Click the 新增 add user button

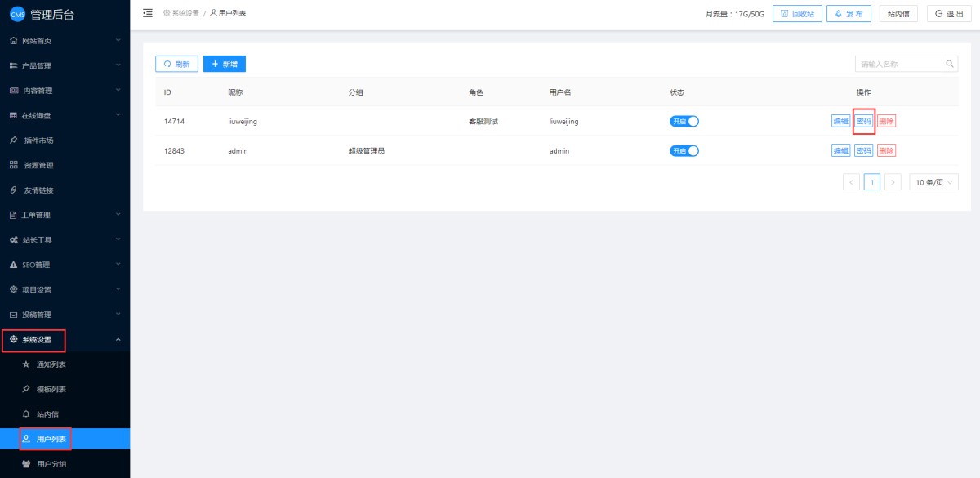tap(225, 64)
